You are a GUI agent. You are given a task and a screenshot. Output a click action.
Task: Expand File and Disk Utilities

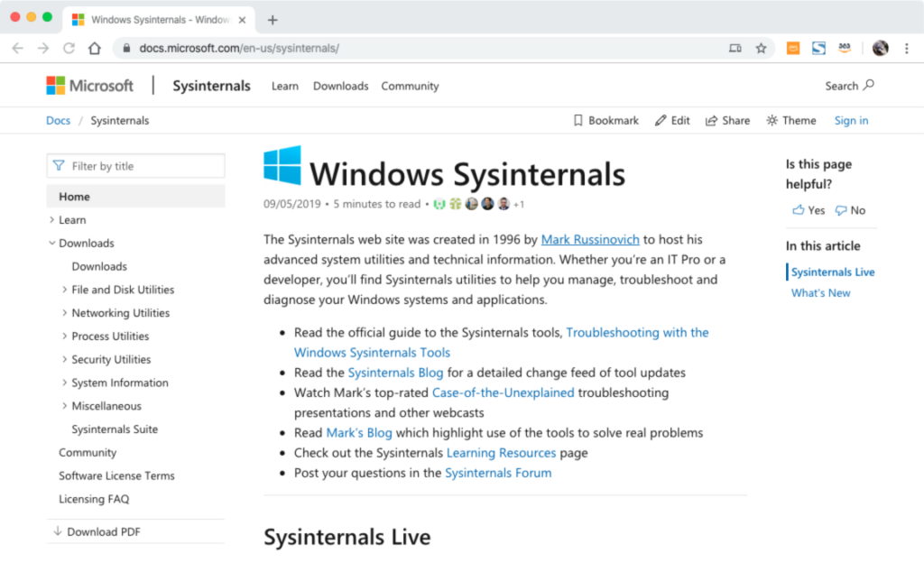coord(65,290)
